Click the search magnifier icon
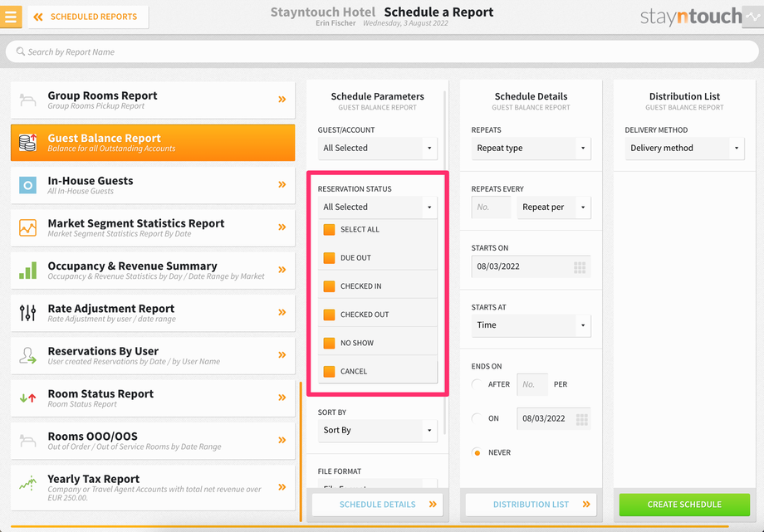 (x=21, y=51)
